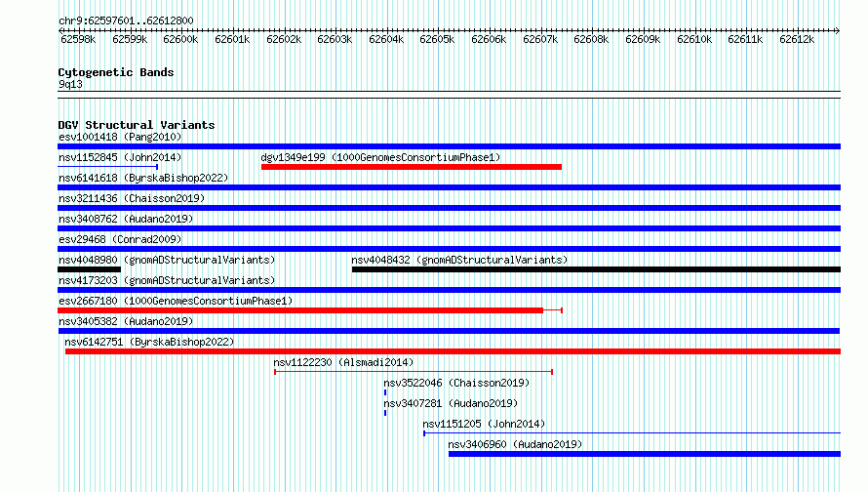This screenshot has width=868, height=492.
Task: Open nsv3407281 (Audano2019) variant label
Action: 451,403
